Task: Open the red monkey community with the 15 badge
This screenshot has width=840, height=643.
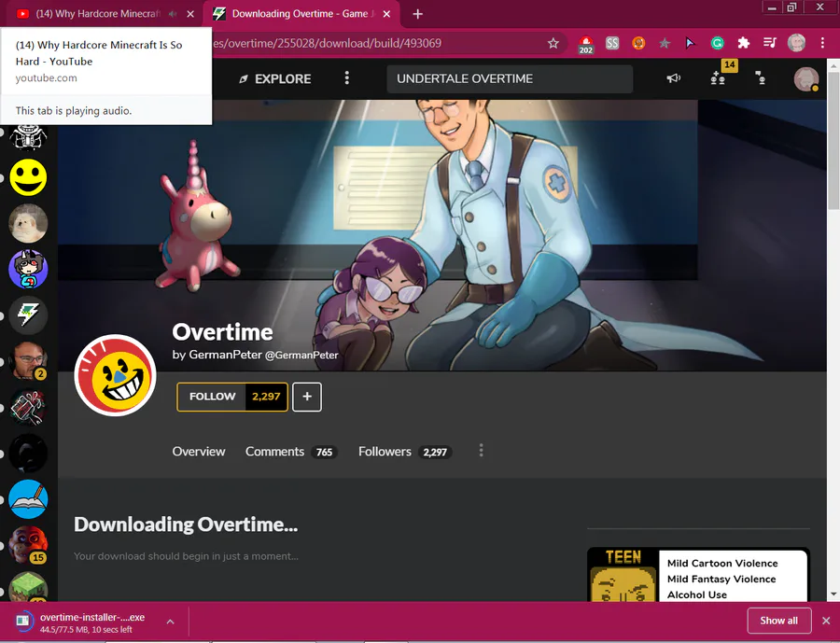Action: pyautogui.click(x=28, y=545)
